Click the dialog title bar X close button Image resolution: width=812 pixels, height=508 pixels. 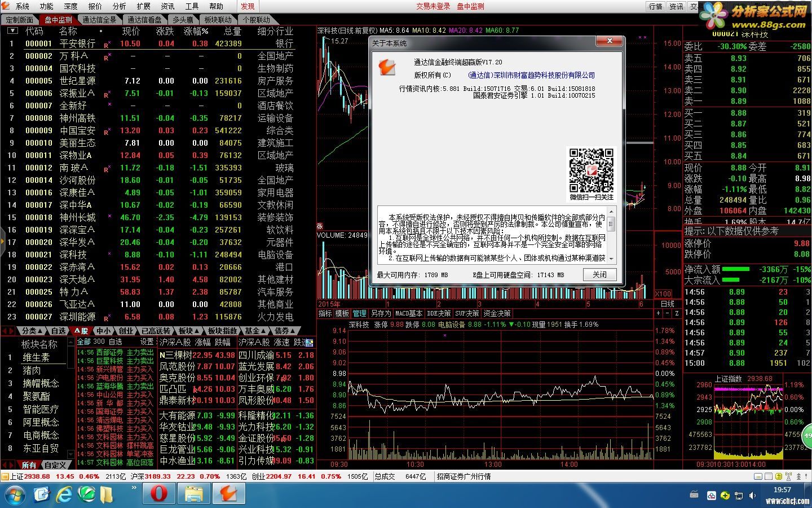click(x=609, y=42)
